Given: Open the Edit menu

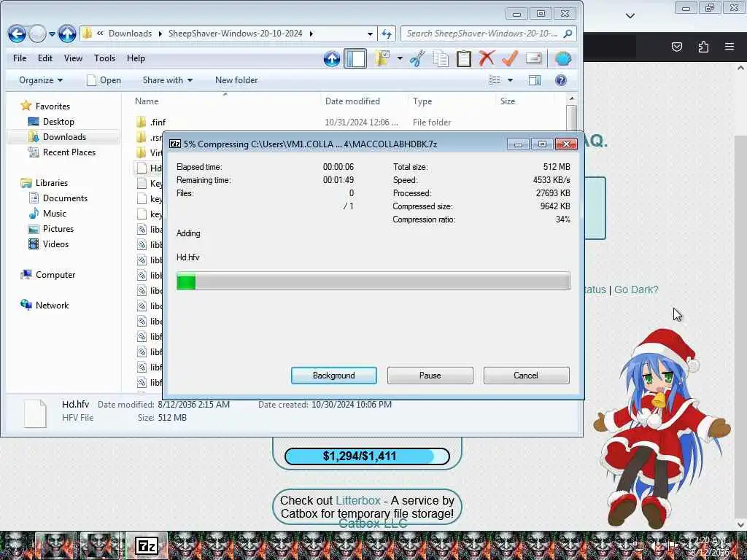Looking at the screenshot, I should click(x=44, y=58).
